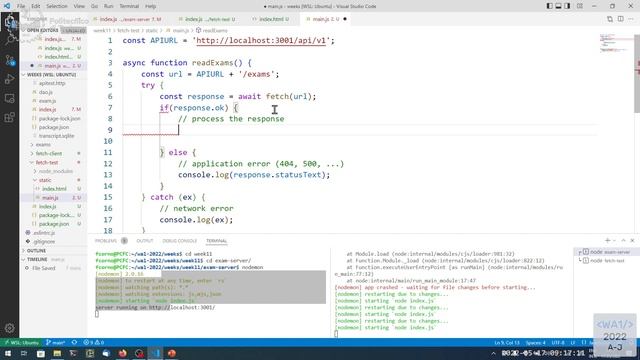The width and height of the screenshot is (640, 360).
Task: Open the File menu
Action: [21, 6]
